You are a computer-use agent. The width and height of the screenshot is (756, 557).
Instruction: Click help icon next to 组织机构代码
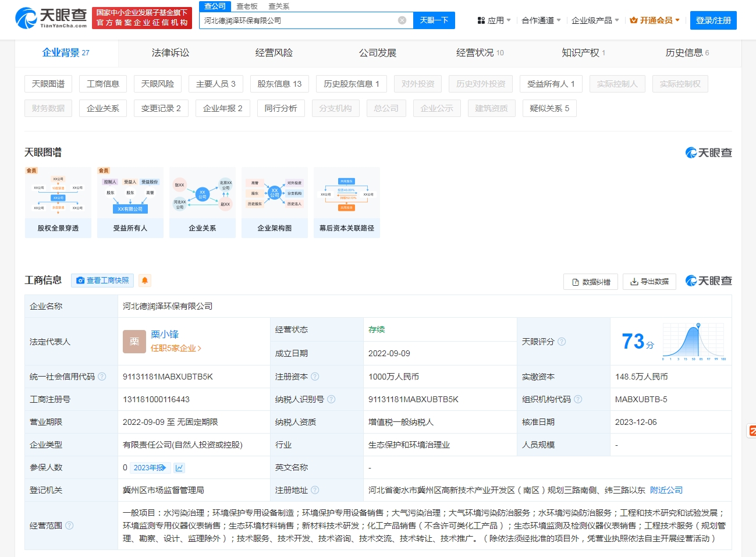point(578,399)
